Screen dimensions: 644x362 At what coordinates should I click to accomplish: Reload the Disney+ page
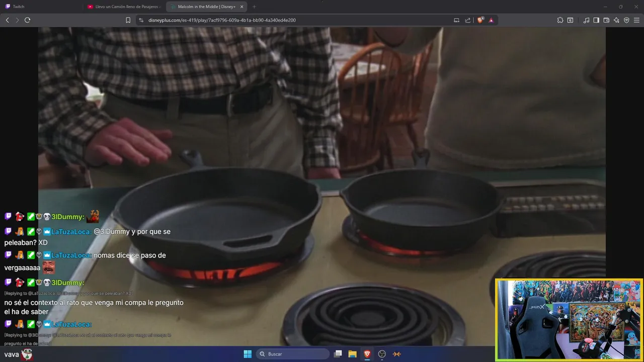(27, 20)
